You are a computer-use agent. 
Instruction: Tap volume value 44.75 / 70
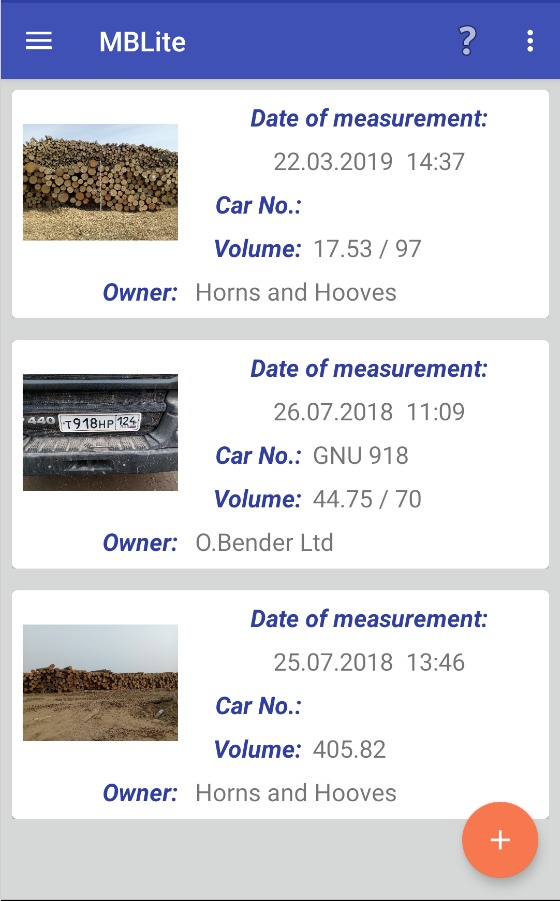[367, 499]
